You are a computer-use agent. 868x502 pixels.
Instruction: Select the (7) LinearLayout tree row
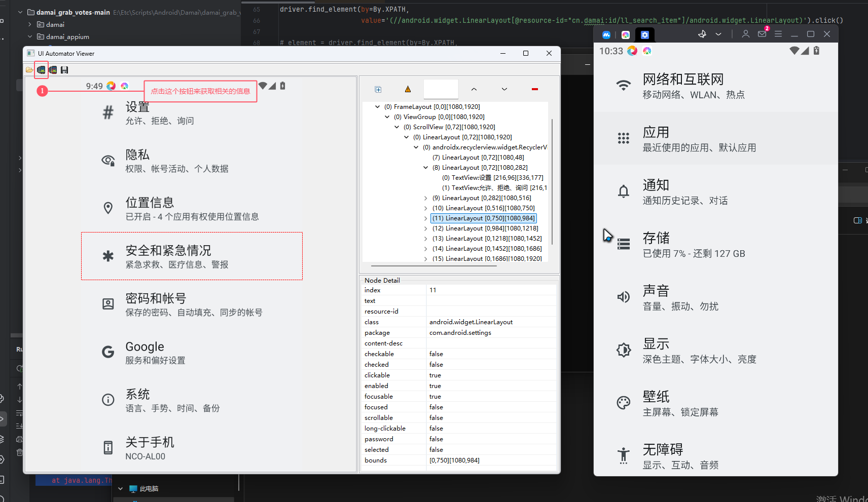pos(478,158)
